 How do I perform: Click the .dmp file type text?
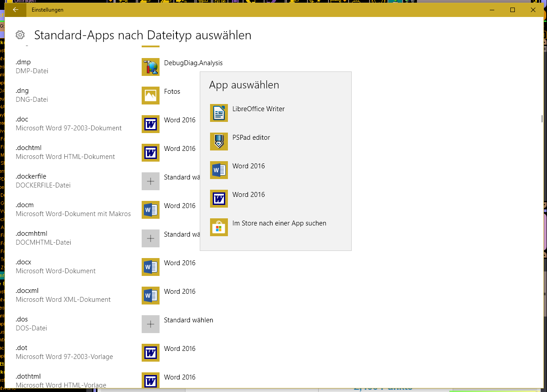click(23, 62)
